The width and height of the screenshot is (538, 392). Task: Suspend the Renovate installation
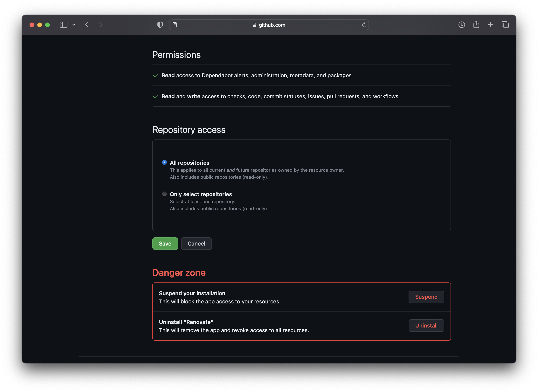tap(426, 297)
